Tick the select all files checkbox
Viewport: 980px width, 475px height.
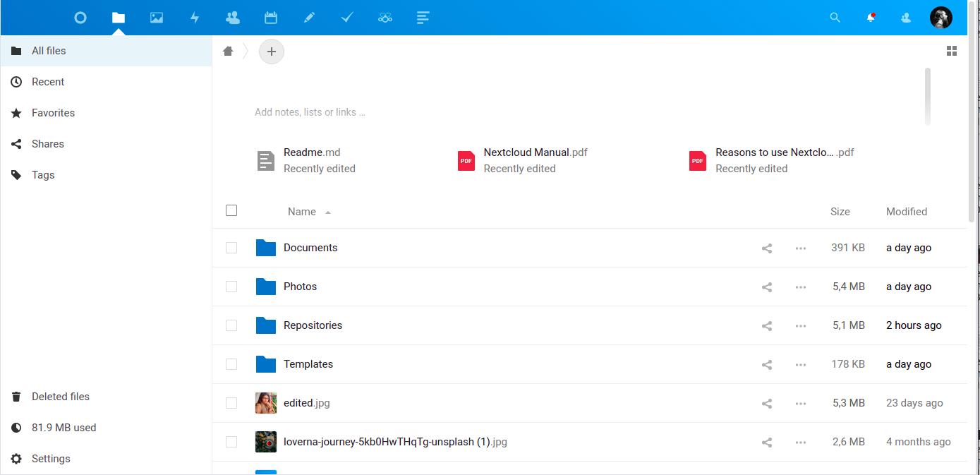[x=231, y=210]
